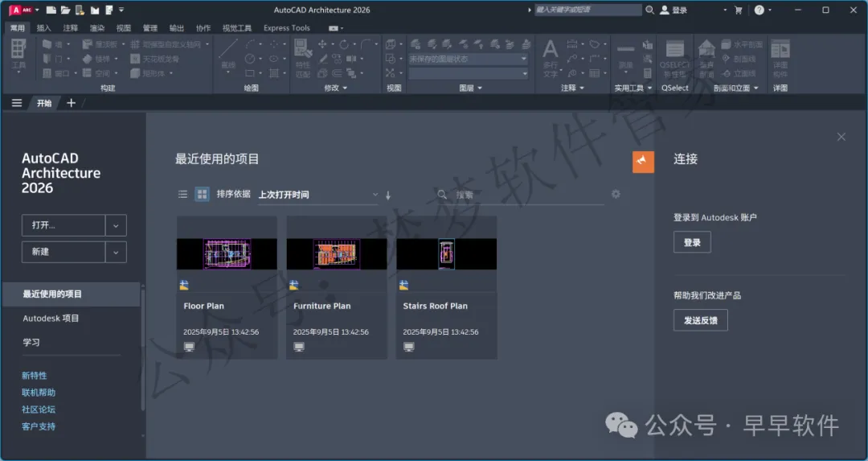Screen dimensions: 868x461
Task: Expand the 打开 button dropdown arrow
Action: 116,225
